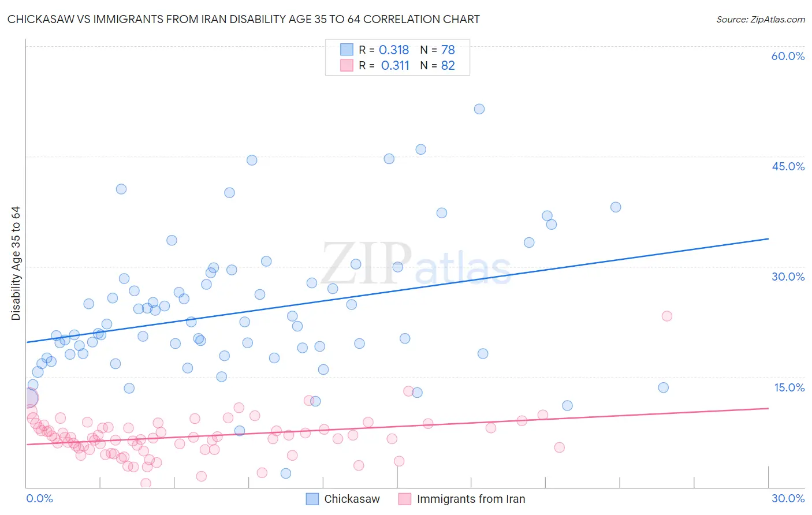
Task: Click the 45.0% y-axis label
Action: (x=788, y=166)
